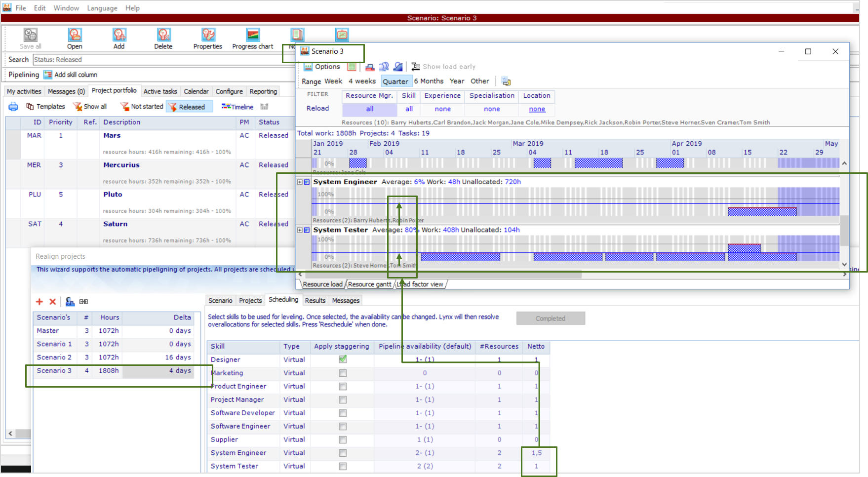868x477 pixels.
Task: Delete the scenario with the red X icon
Action: point(52,302)
